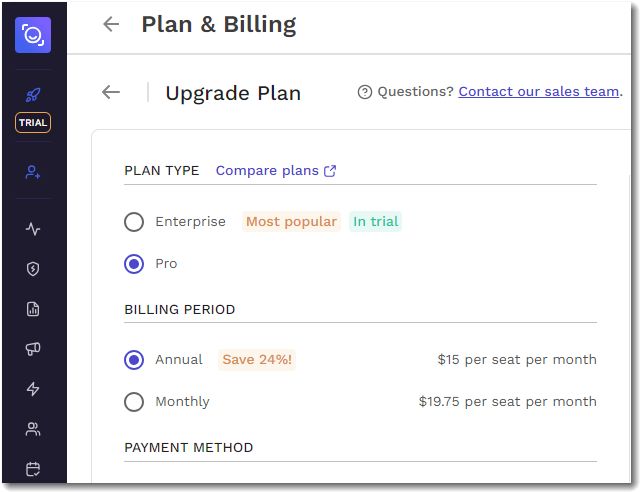Screen dimensions: 640x492
Task: Select the Pro plan radio button
Action: coord(134,264)
